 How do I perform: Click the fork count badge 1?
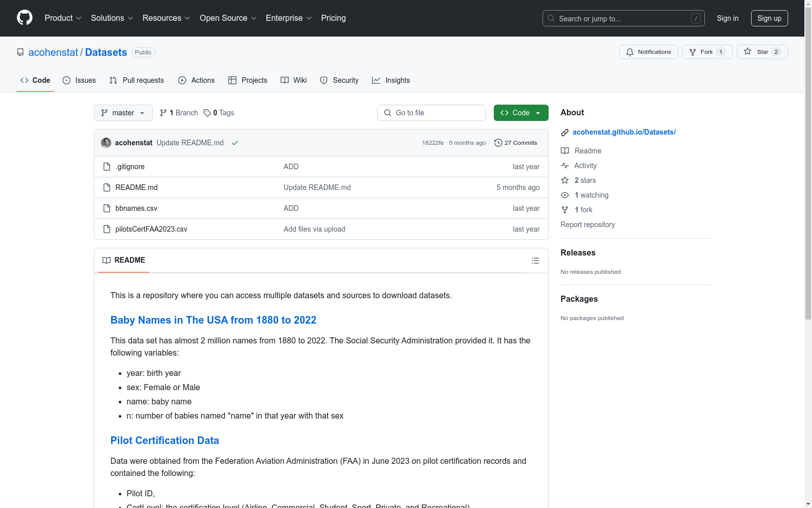coord(721,52)
